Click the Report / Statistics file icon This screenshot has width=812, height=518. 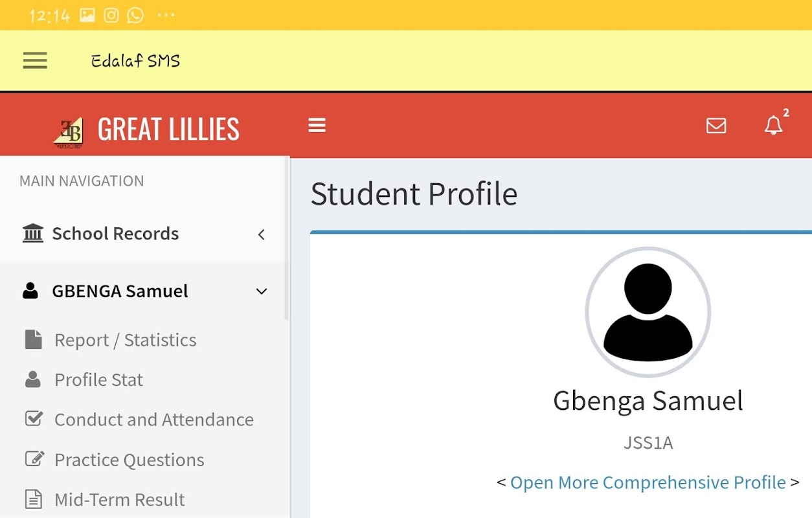(x=33, y=339)
